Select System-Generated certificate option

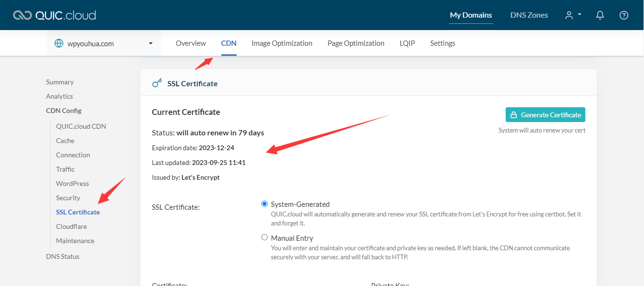tap(265, 204)
